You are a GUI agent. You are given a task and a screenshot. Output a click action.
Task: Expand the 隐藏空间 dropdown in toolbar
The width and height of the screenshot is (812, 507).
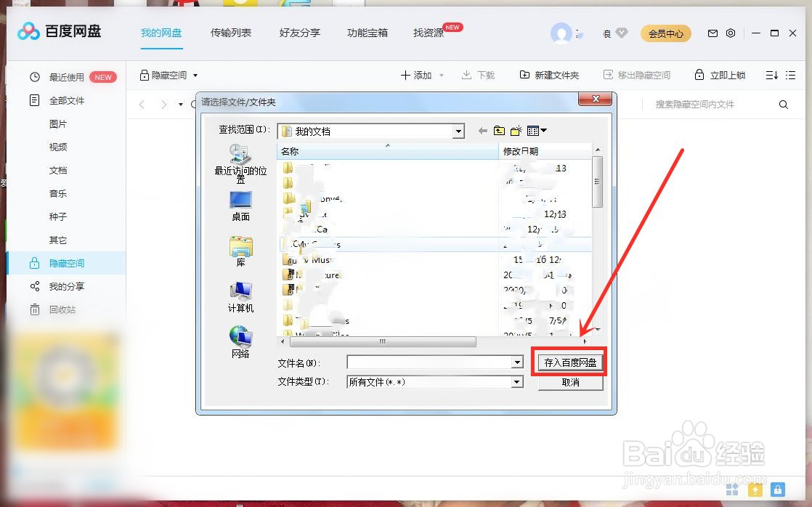[x=195, y=76]
